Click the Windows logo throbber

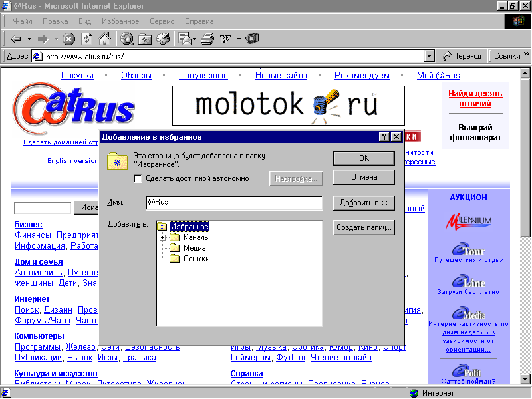coord(518,21)
